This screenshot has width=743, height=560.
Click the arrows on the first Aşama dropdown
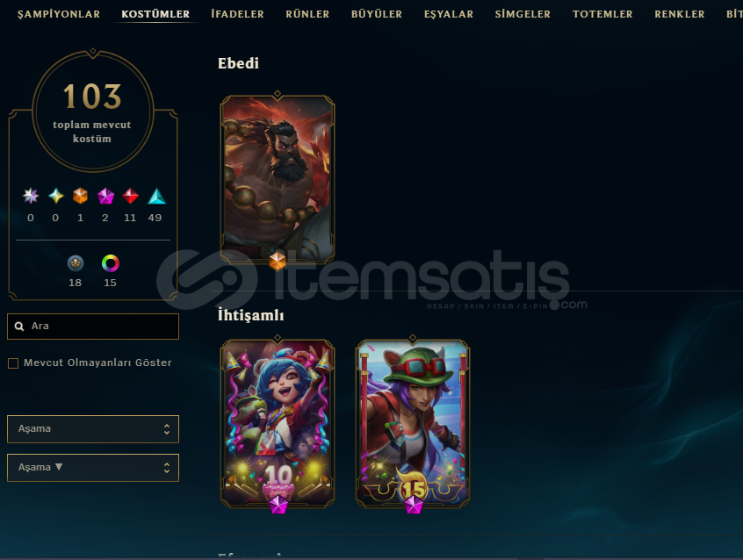pos(167,429)
